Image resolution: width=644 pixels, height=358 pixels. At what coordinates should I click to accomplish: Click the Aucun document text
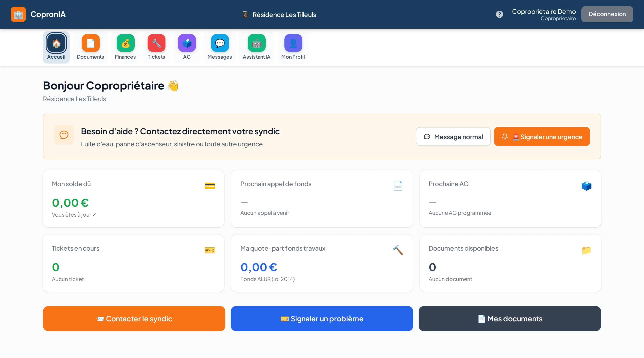[x=450, y=279]
